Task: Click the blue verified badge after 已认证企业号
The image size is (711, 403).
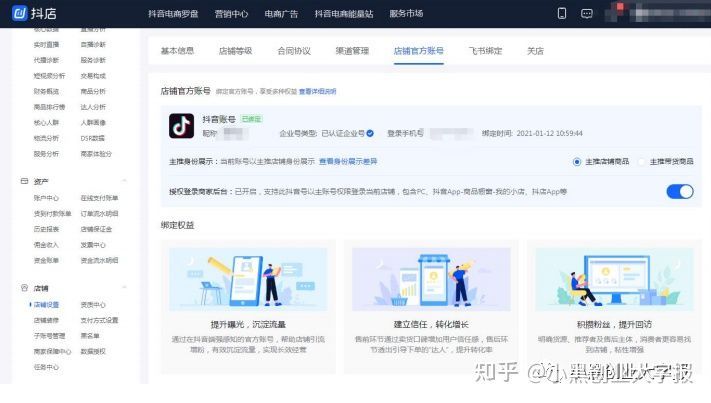Action: tap(370, 133)
